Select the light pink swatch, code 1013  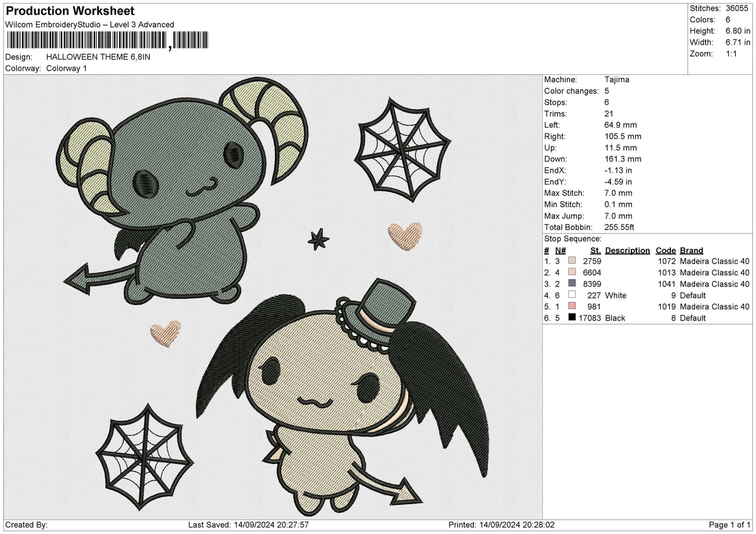[571, 273]
